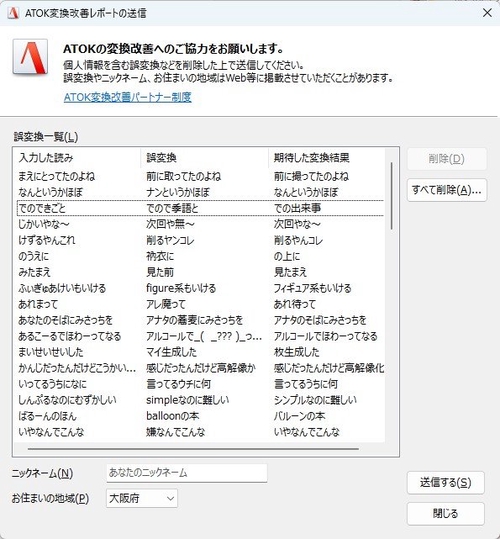Image resolution: width=500 pixels, height=539 pixels.
Task: Select the row あれまって
Action: point(200,304)
